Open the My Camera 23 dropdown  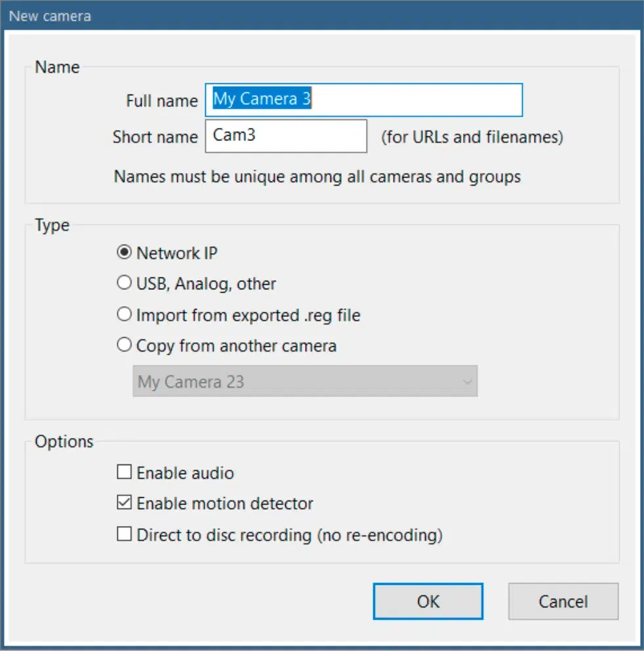[x=304, y=382]
